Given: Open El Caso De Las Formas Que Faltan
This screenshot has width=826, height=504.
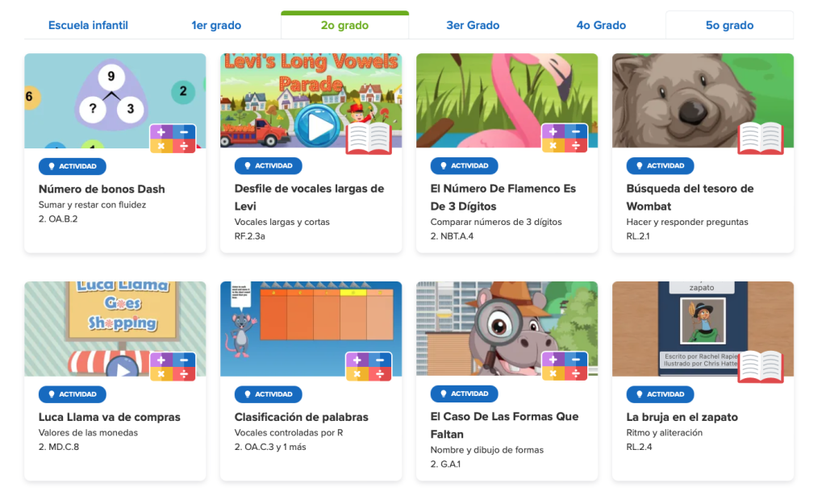Looking at the screenshot, I should 504,426.
